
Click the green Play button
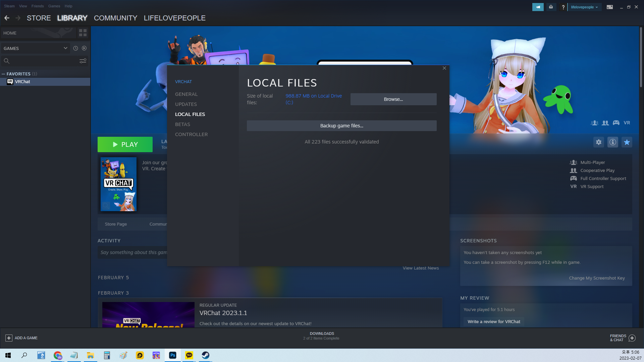tap(125, 144)
